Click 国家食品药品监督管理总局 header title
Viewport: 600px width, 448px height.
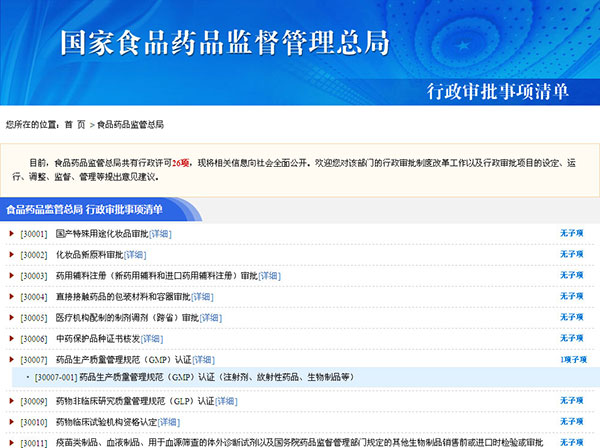coord(225,42)
